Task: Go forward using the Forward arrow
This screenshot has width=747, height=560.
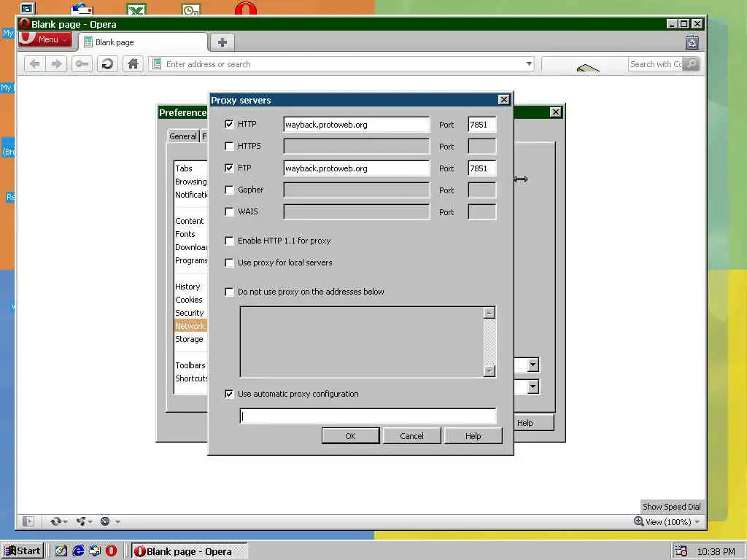Action: (56, 64)
